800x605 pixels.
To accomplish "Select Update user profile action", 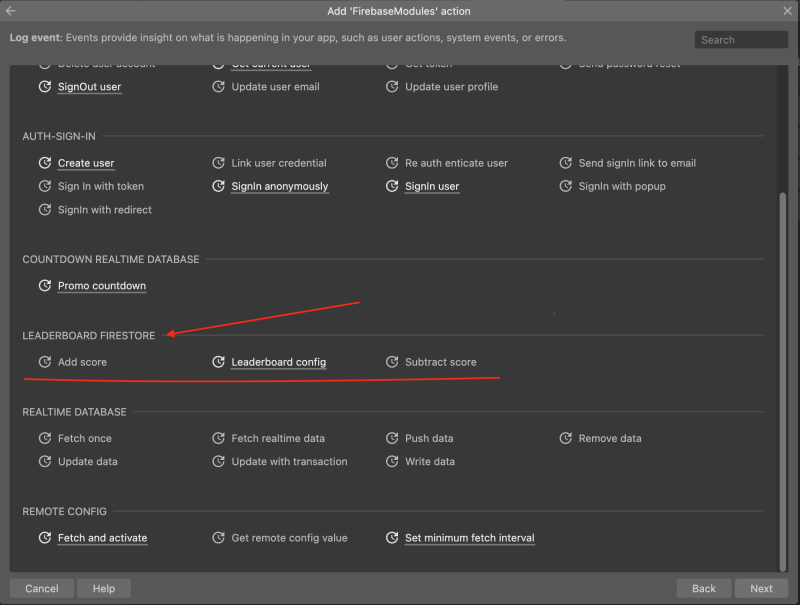I will [452, 87].
